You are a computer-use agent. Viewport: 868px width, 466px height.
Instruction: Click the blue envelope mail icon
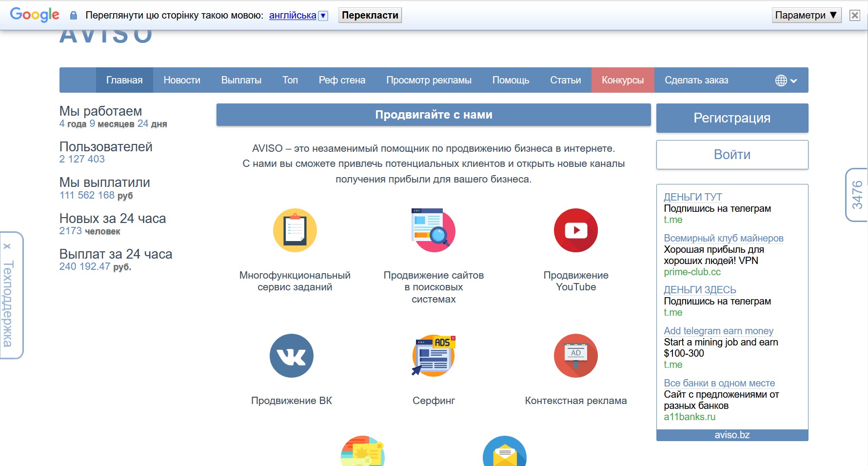505,452
